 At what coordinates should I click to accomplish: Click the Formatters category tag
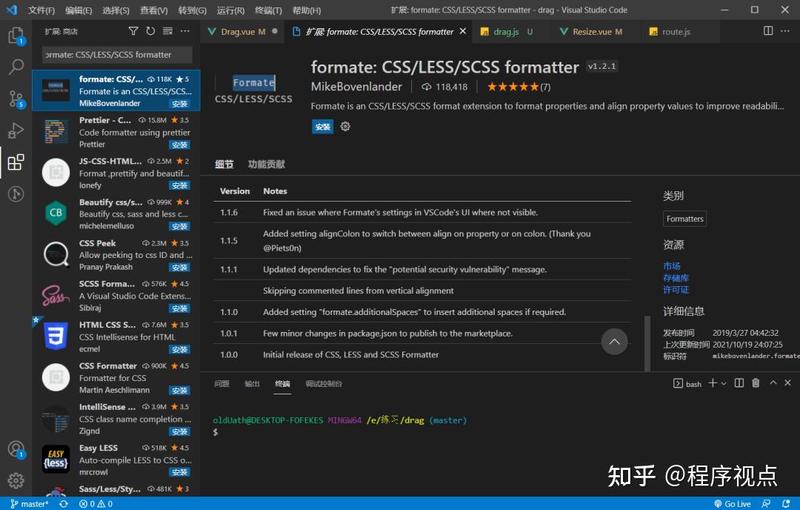click(x=685, y=219)
